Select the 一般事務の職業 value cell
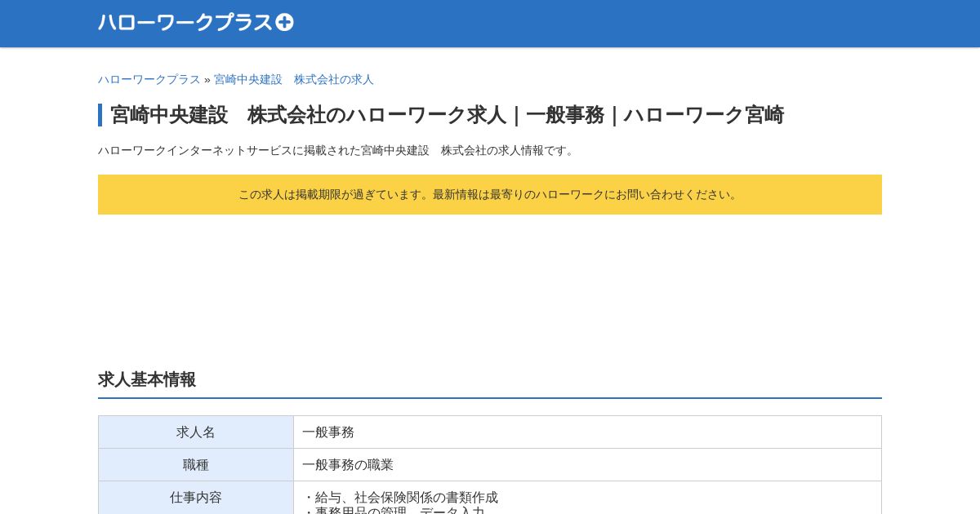This screenshot has height=514, width=980. pos(587,465)
